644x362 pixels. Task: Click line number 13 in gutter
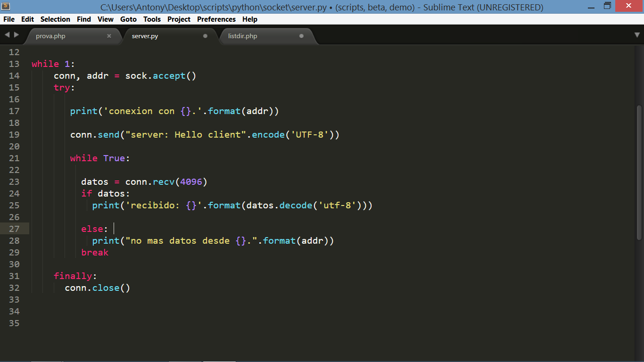pyautogui.click(x=14, y=64)
